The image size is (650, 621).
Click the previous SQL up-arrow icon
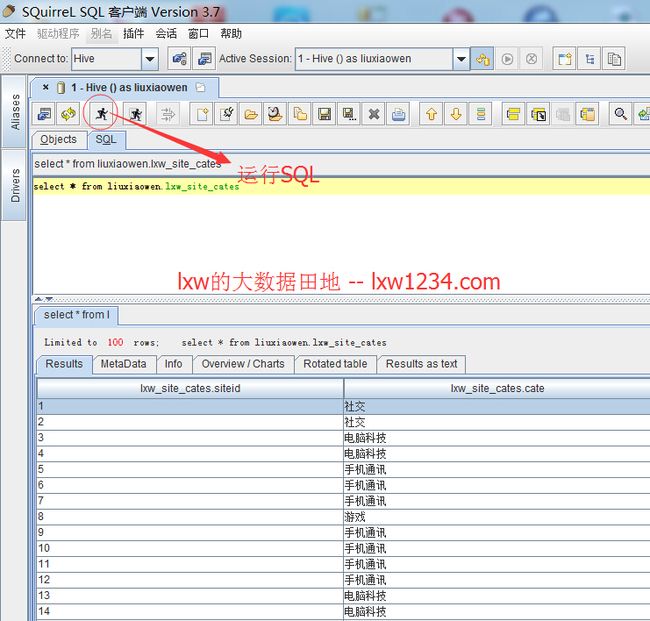(432, 114)
